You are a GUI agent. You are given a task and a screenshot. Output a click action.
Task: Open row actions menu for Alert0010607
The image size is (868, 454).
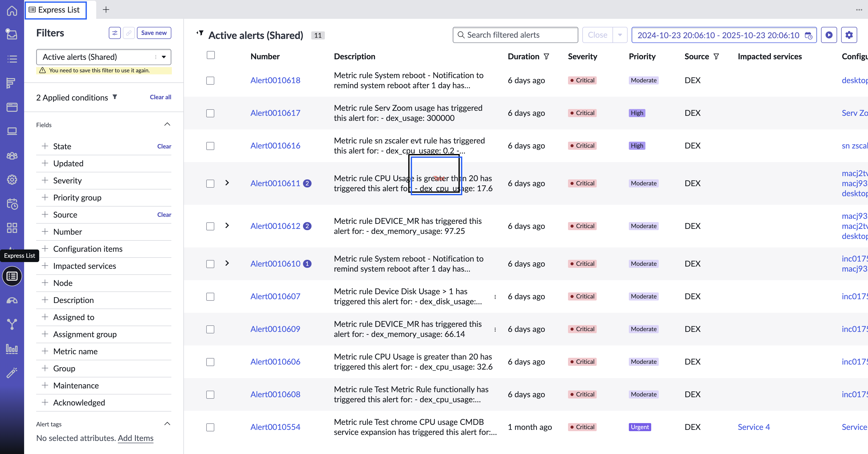pyautogui.click(x=495, y=297)
